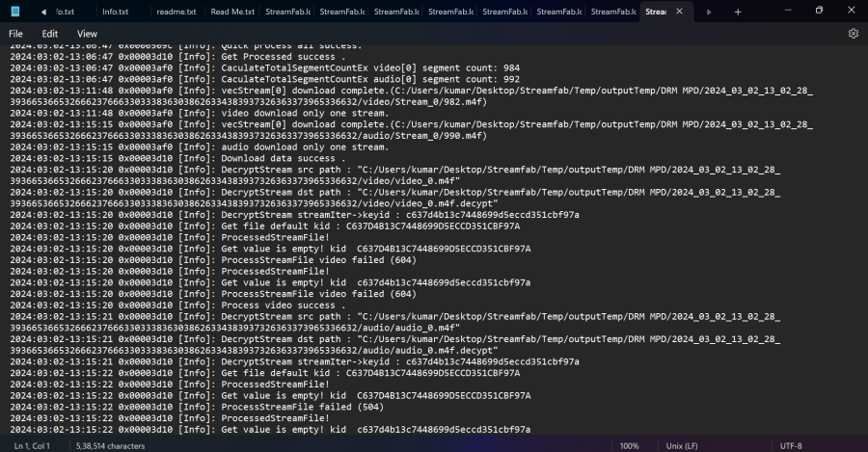868x452 pixels.
Task: Click the 13:15:21 'DecryptStream streamIter->keyid' line
Action: (294, 361)
